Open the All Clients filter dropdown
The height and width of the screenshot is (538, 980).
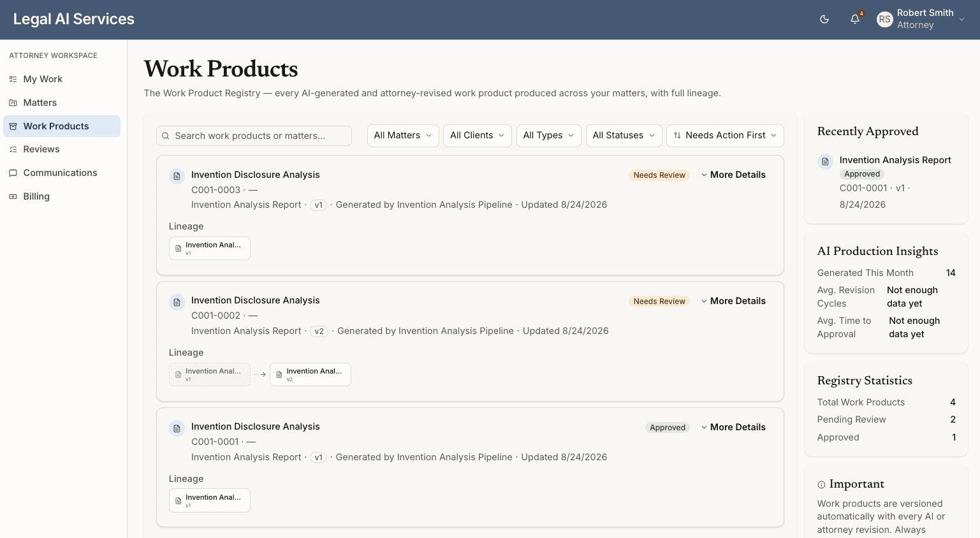point(478,136)
